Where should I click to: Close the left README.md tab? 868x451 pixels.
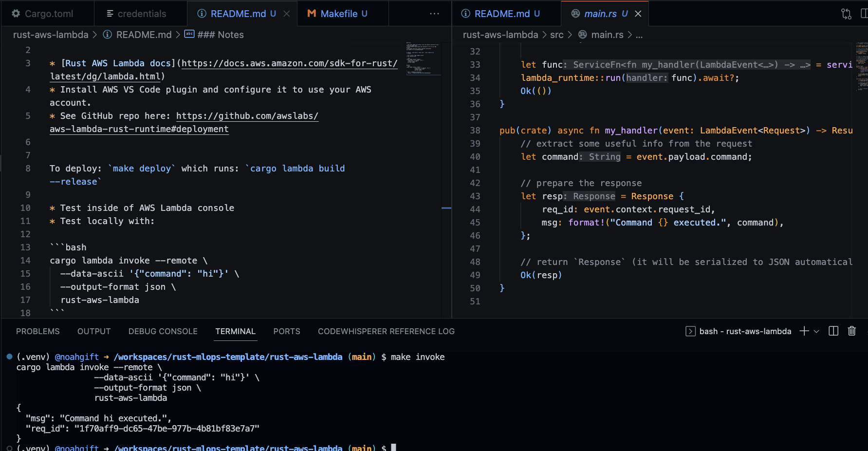[287, 14]
